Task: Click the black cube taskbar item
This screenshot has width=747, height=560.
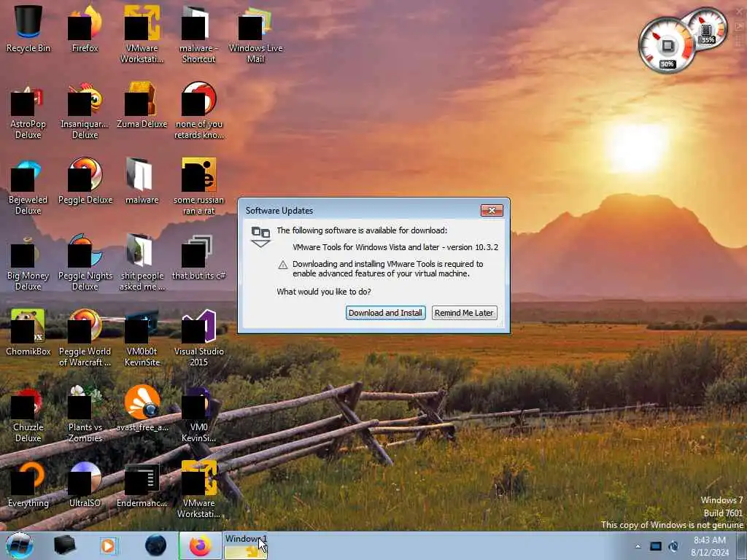Action: coord(64,545)
